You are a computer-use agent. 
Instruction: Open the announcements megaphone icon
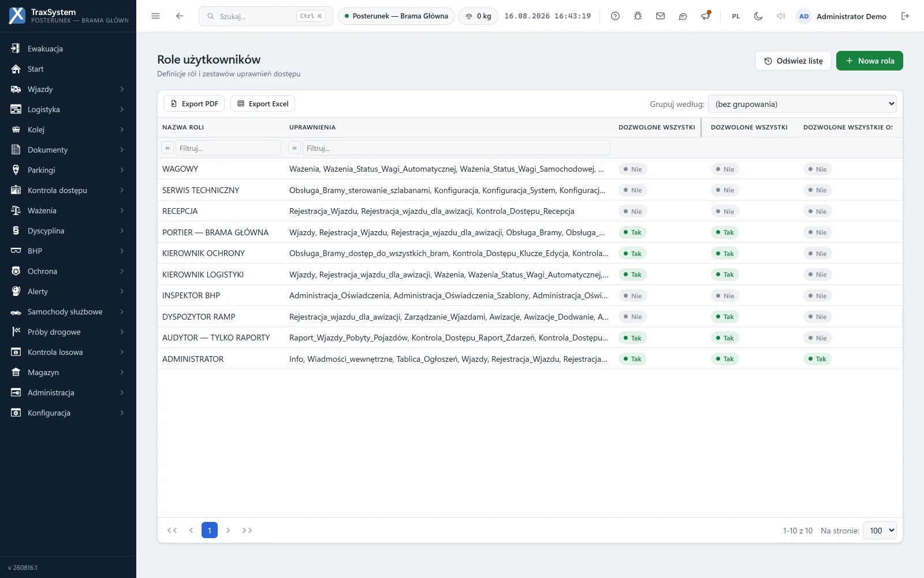(705, 16)
